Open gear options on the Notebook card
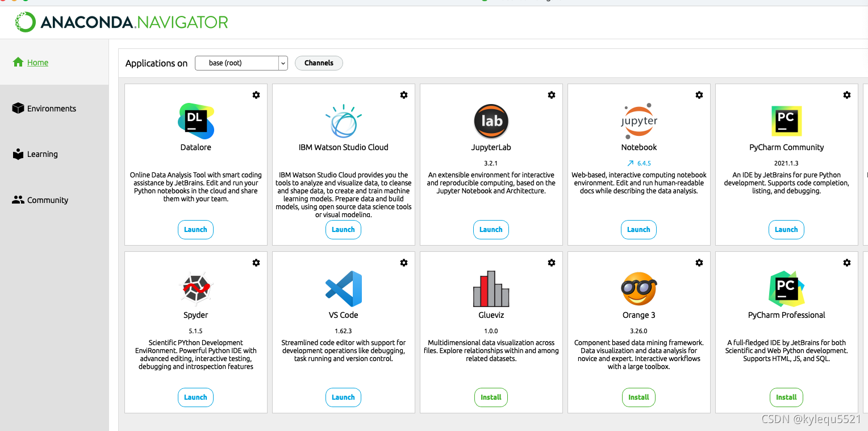This screenshot has width=868, height=431. [x=699, y=95]
